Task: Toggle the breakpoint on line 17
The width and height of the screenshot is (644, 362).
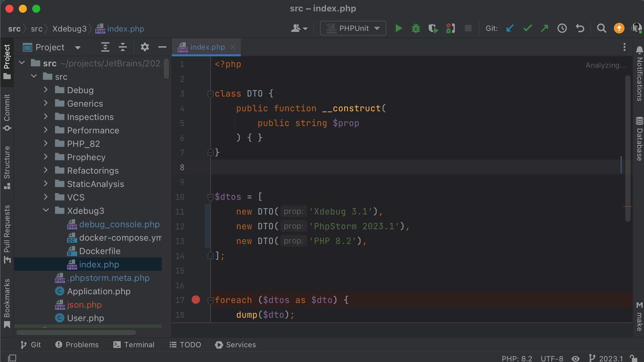Action: [x=196, y=300]
